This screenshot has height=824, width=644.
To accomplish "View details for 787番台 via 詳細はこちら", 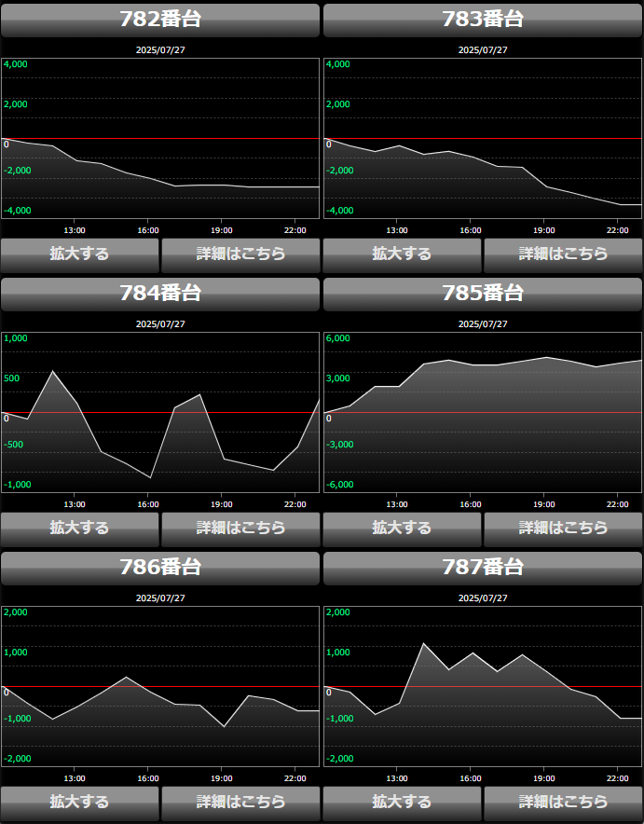I will click(563, 803).
